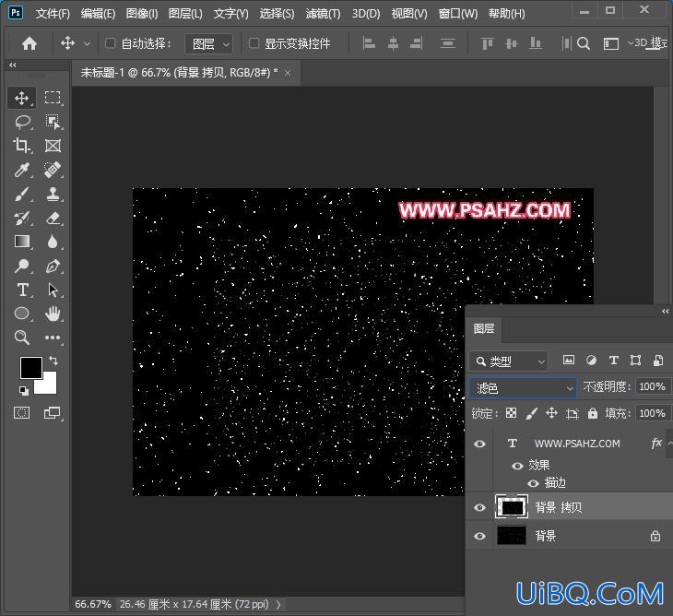Collapse the toolbox panel double arrows
This screenshot has width=673, height=616.
tap(13, 65)
